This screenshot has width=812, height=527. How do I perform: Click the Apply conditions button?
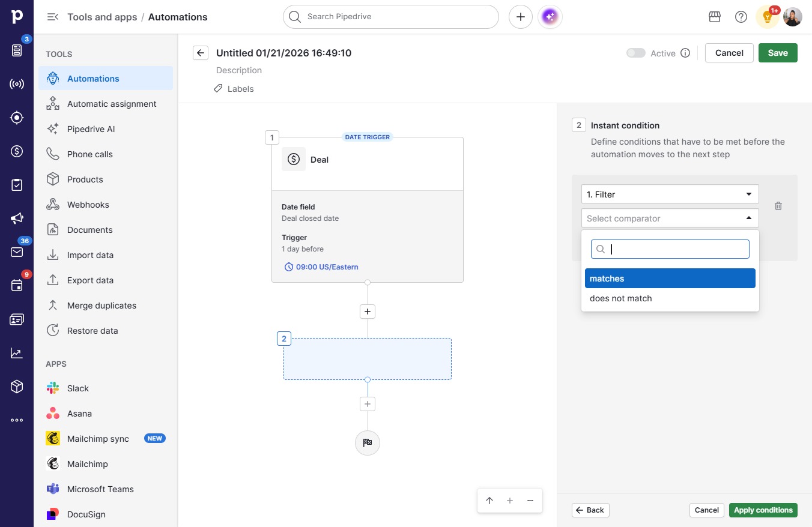click(763, 510)
